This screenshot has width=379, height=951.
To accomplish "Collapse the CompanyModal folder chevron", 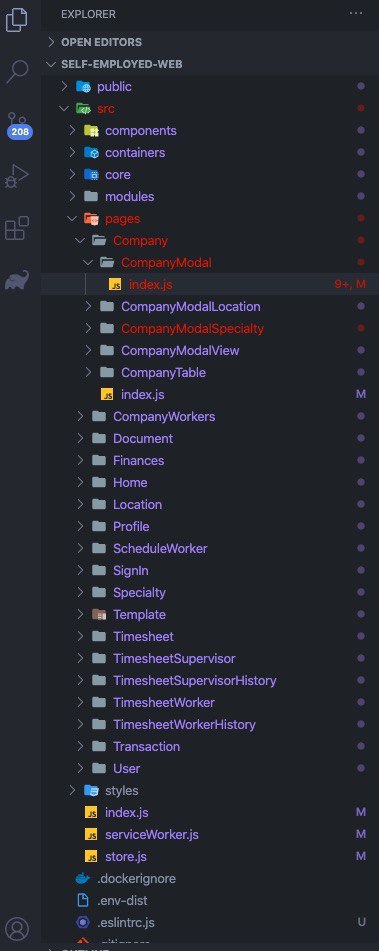I will point(89,263).
